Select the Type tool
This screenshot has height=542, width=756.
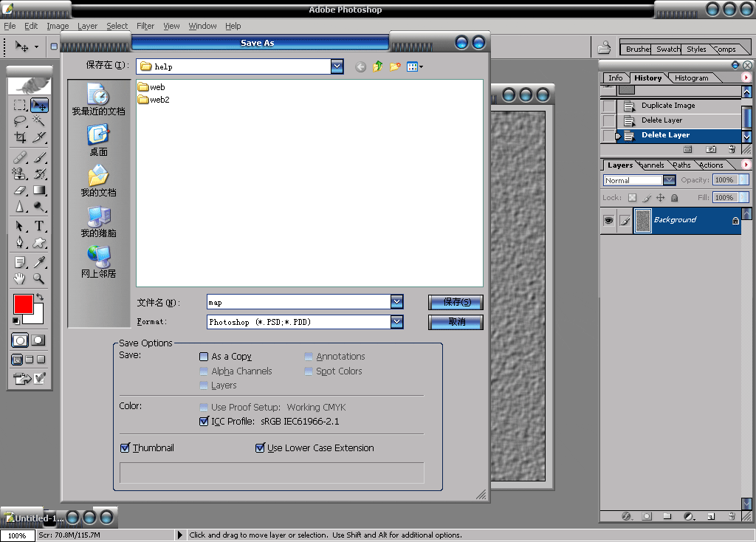(x=39, y=226)
